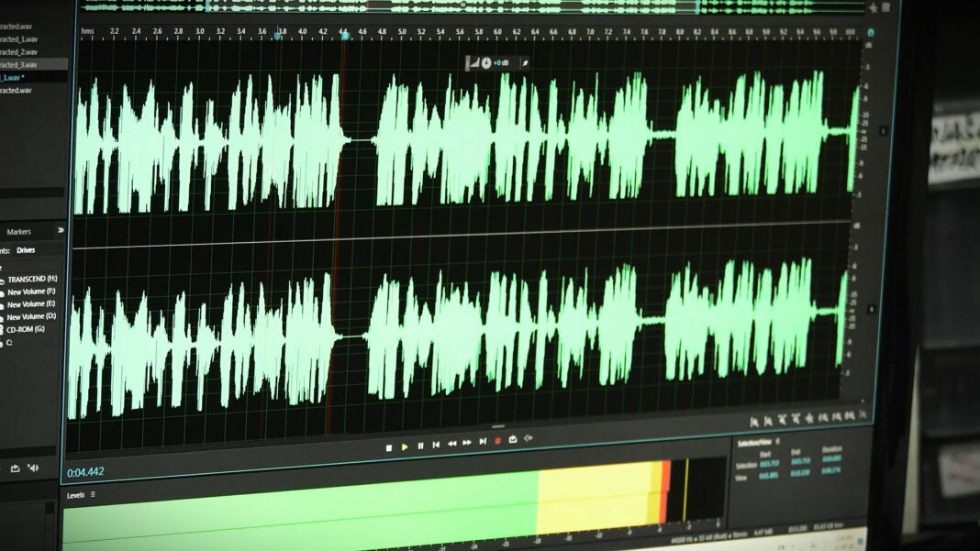
Task: Select the Drives tab in media browser
Action: coord(26,249)
